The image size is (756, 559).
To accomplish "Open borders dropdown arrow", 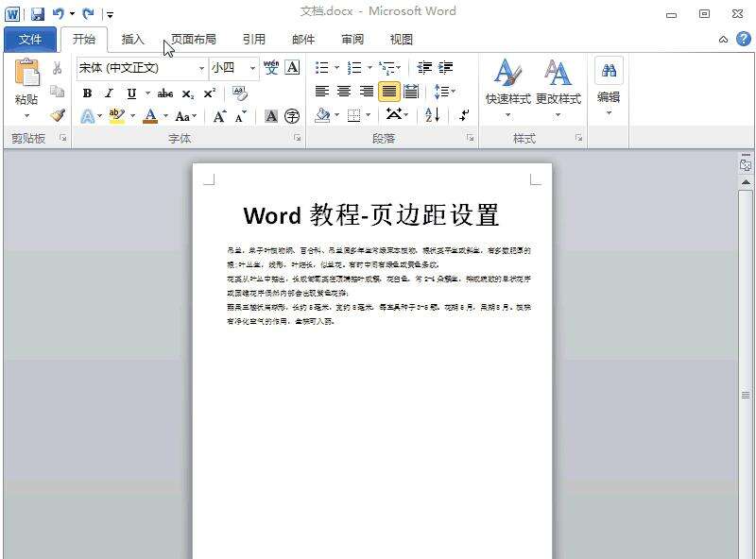I will [369, 115].
